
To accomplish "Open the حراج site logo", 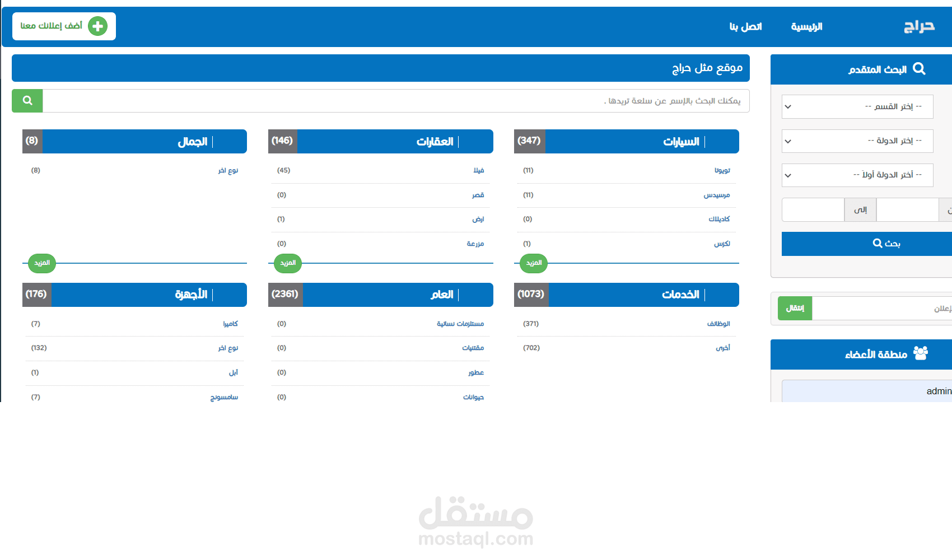I will click(x=920, y=26).
